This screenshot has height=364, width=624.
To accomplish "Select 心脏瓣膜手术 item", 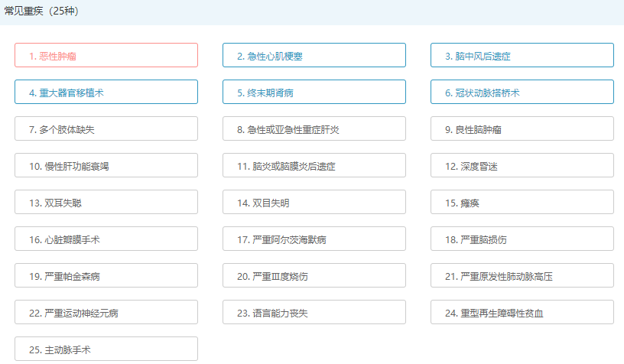I will coord(106,239).
